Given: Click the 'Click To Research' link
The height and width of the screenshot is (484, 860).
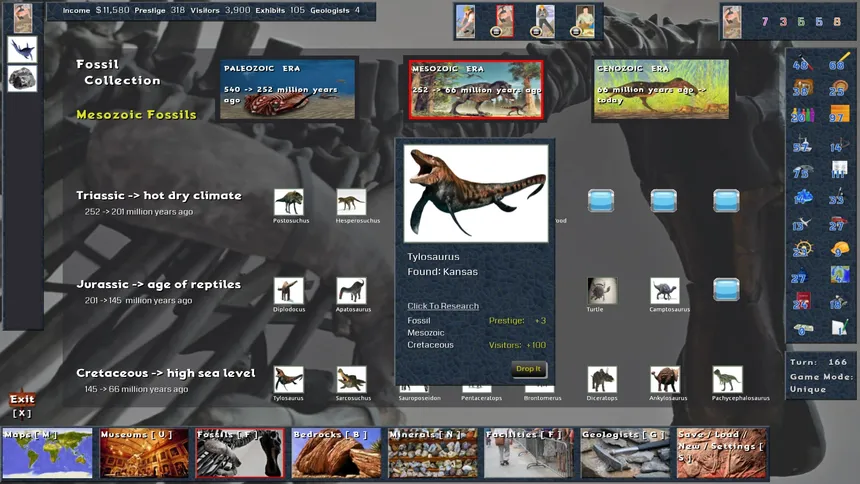Looking at the screenshot, I should 443,306.
